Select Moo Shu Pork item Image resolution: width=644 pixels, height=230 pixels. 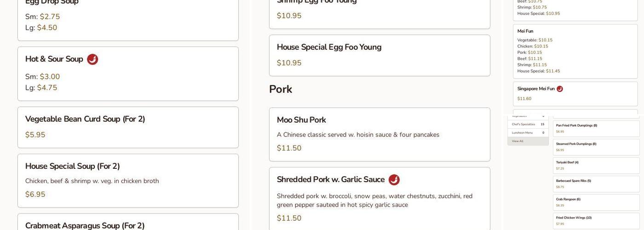click(x=301, y=120)
